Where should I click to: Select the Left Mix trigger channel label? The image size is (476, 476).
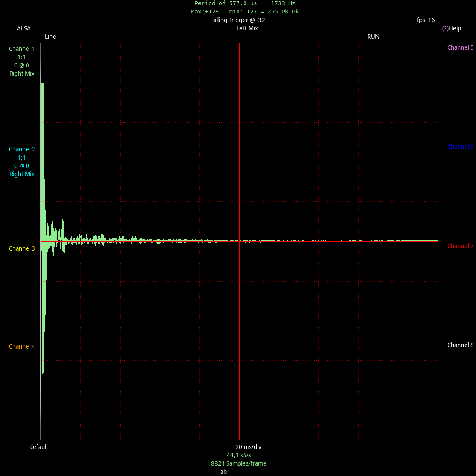point(247,29)
